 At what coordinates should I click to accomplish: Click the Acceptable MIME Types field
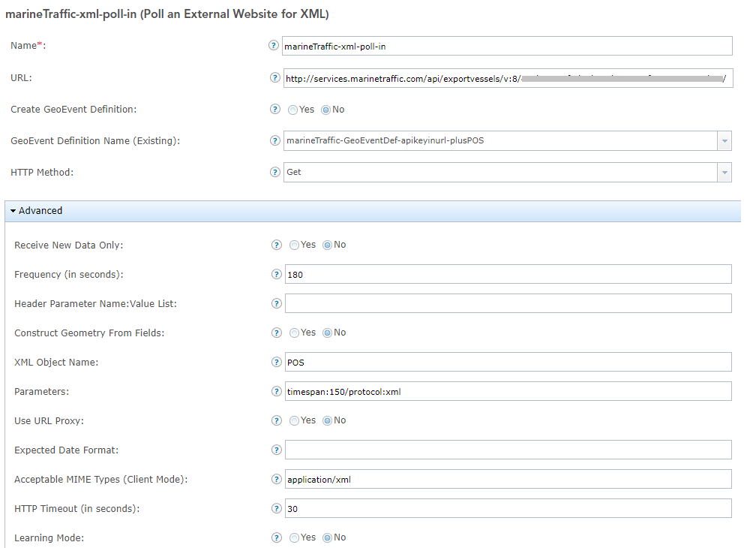(x=508, y=479)
